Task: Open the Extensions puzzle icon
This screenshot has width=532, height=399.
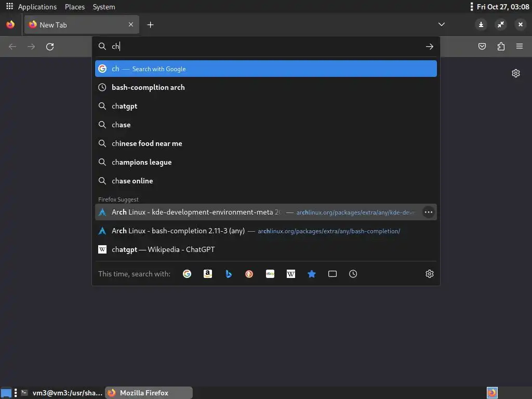Action: [501, 46]
